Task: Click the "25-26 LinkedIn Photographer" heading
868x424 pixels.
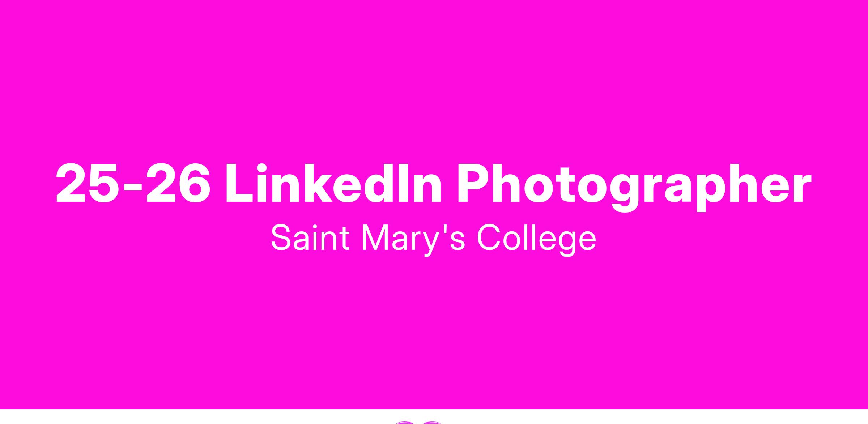Action: (434, 185)
